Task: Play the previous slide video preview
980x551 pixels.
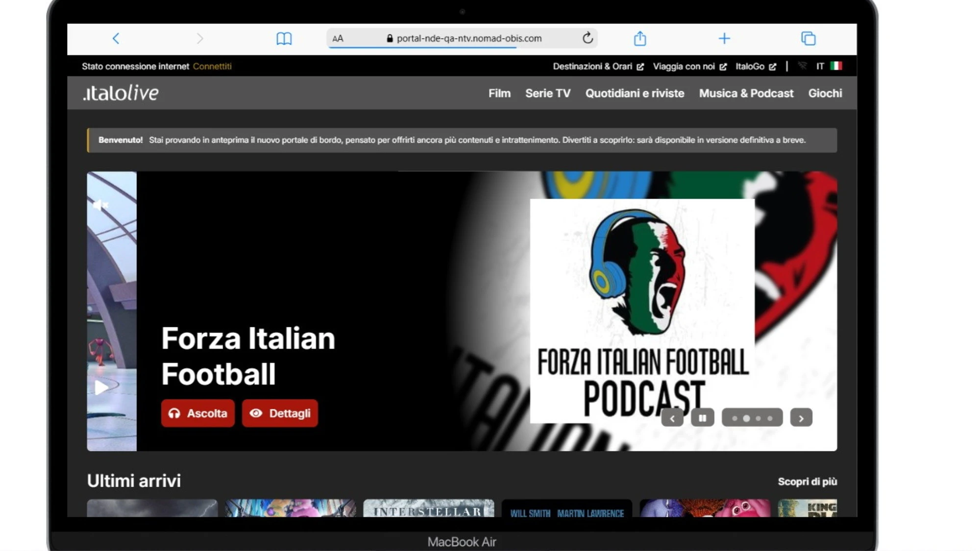Action: [101, 387]
